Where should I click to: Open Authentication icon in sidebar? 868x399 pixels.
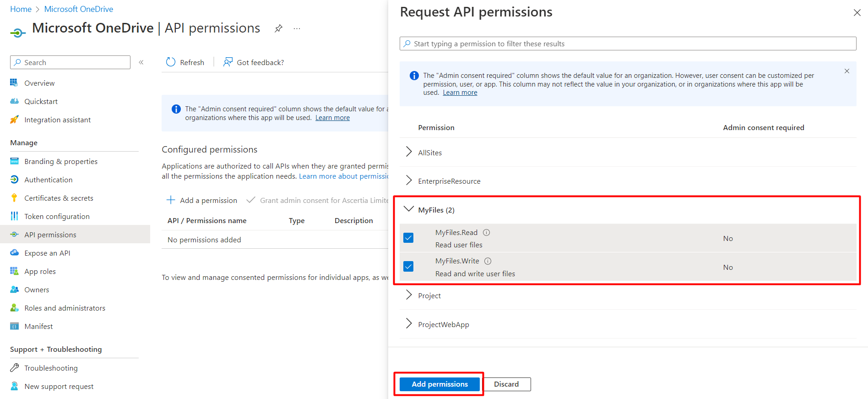pyautogui.click(x=14, y=180)
